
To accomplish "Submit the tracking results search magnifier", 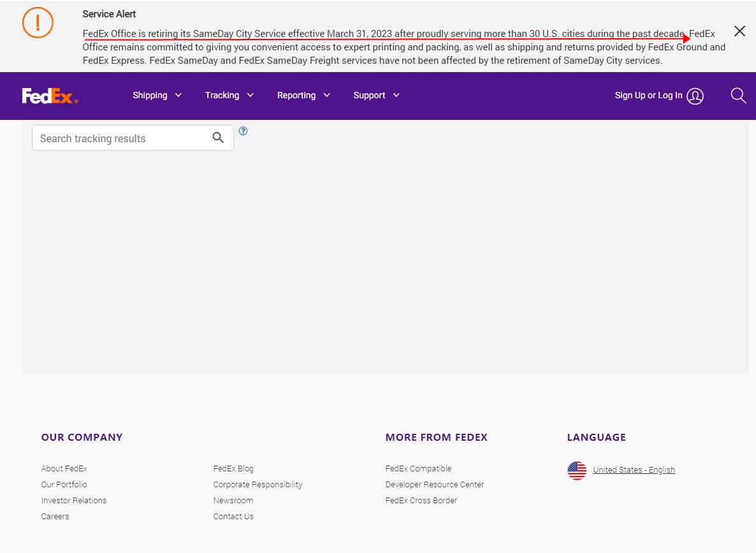I will (x=218, y=138).
